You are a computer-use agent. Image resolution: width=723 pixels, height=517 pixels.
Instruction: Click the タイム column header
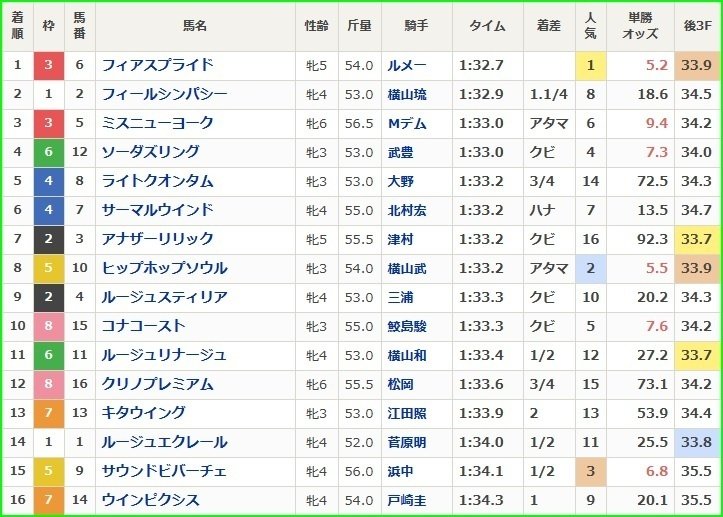coord(487,26)
